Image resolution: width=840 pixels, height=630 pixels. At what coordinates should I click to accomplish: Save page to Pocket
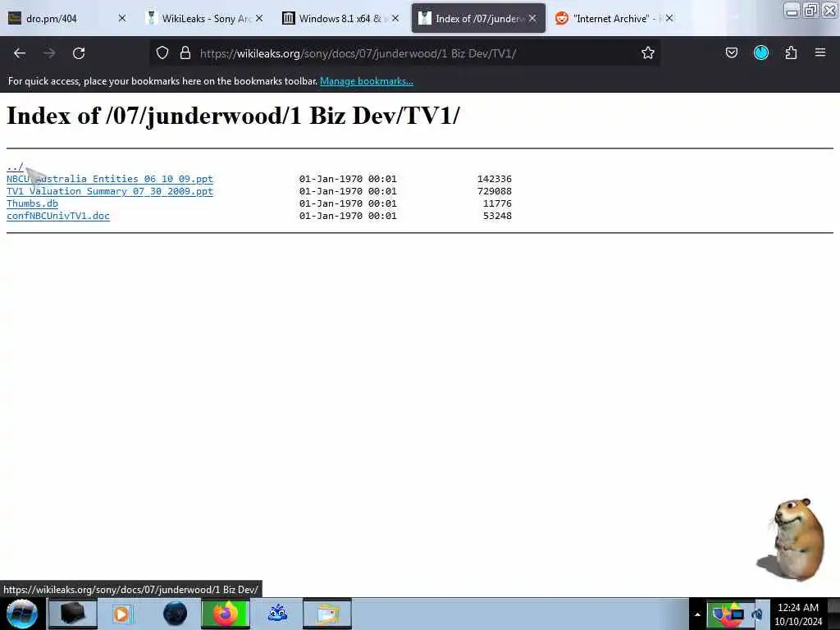(x=731, y=52)
